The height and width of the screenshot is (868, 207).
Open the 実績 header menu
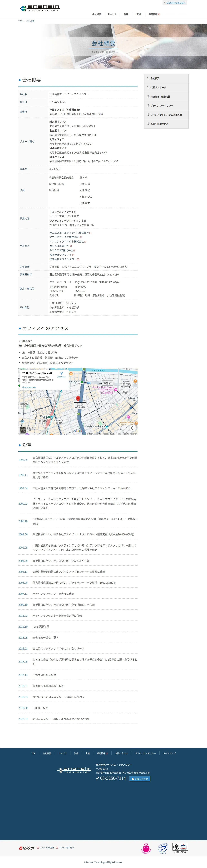(138, 14)
